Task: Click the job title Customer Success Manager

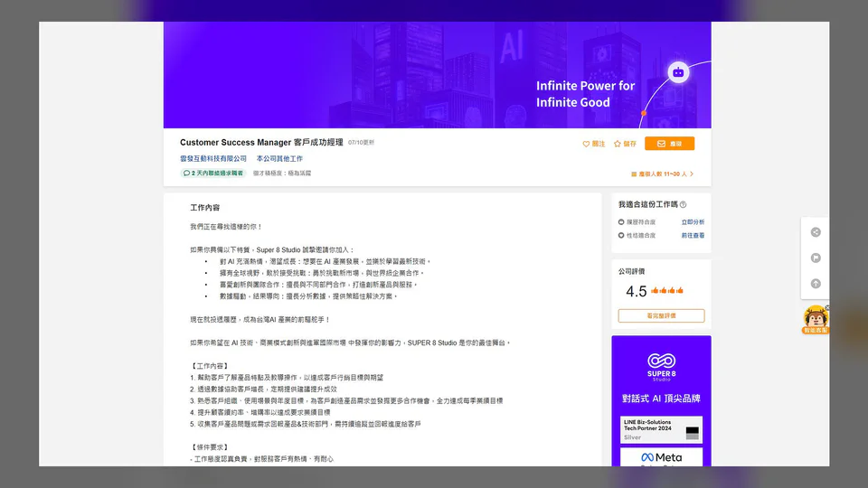Action: [261, 142]
